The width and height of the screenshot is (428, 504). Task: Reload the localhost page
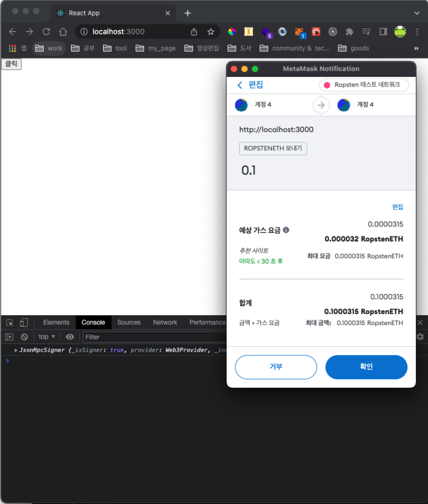pos(47,32)
